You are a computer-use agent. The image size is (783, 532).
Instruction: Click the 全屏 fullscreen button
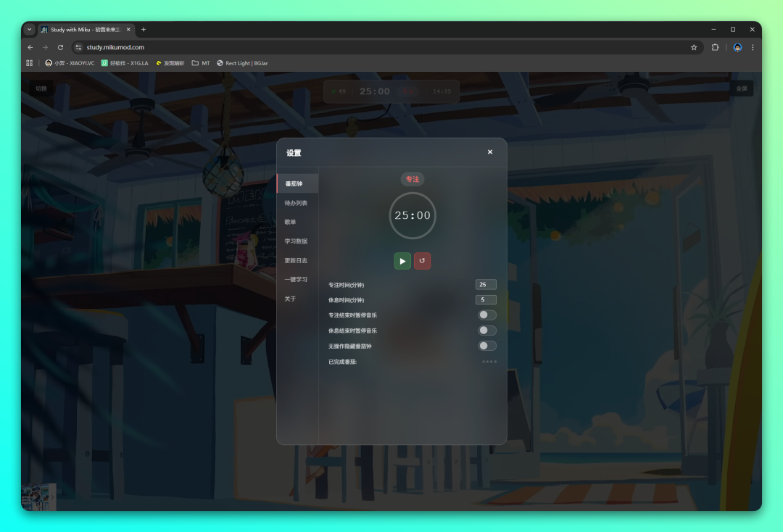pyautogui.click(x=742, y=88)
